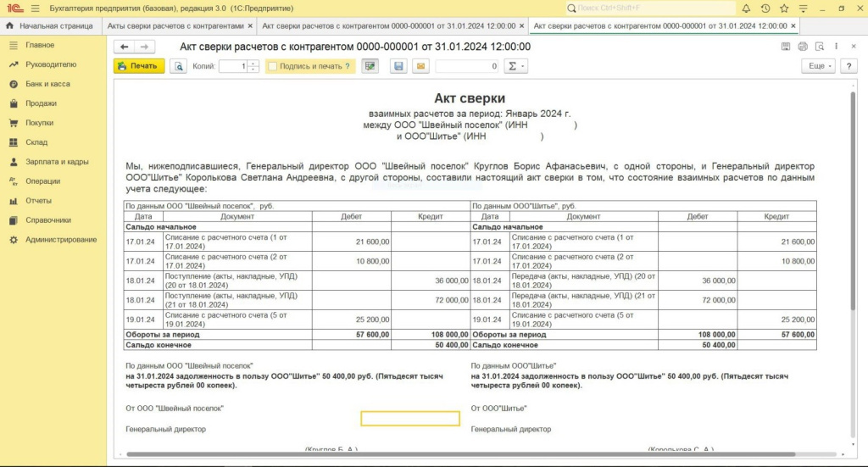Open the history clock icon in the title bar
Viewport: 868px width, 467px height.
point(765,8)
